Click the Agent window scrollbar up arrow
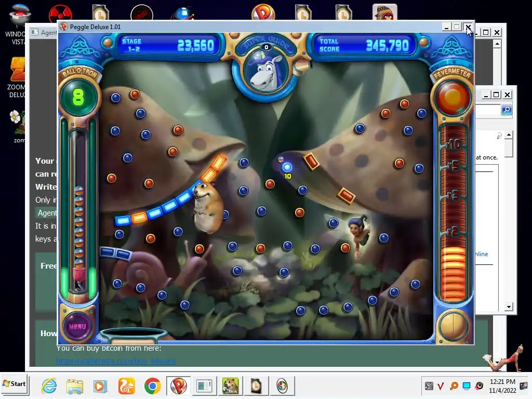This screenshot has height=399, width=532. click(497, 44)
